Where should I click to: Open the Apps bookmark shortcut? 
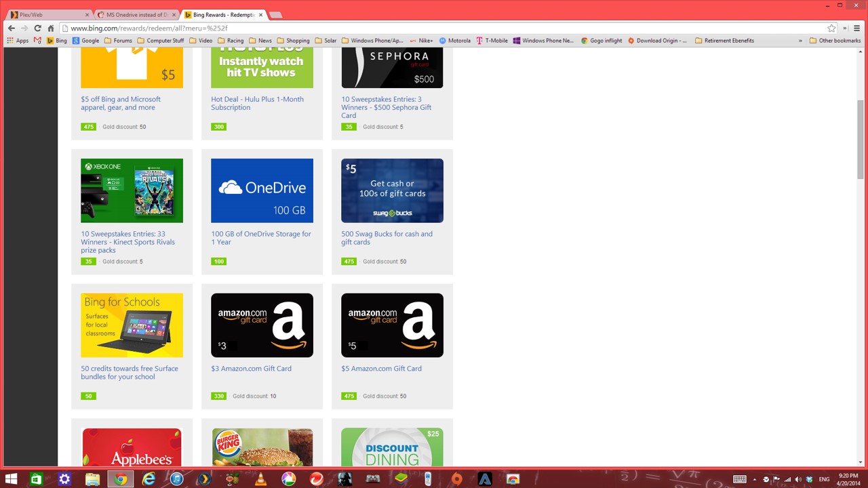(x=18, y=41)
